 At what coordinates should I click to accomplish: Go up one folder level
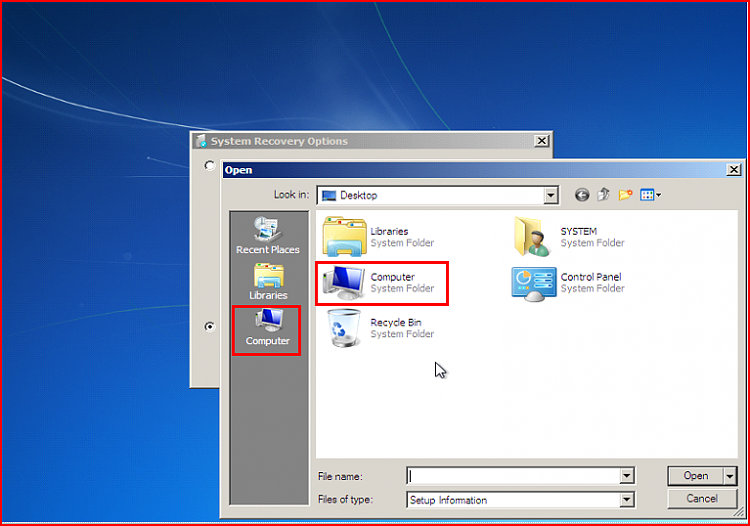coord(604,195)
